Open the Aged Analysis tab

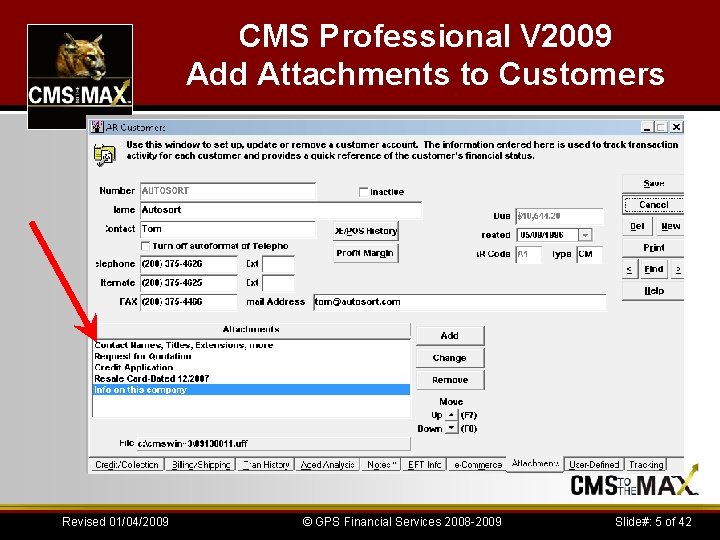pos(327,465)
